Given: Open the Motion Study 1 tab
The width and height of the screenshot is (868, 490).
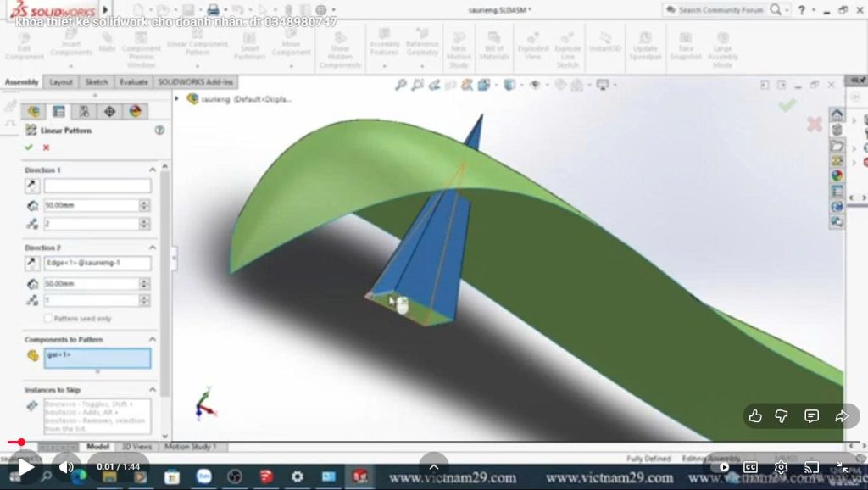Looking at the screenshot, I should coord(190,446).
